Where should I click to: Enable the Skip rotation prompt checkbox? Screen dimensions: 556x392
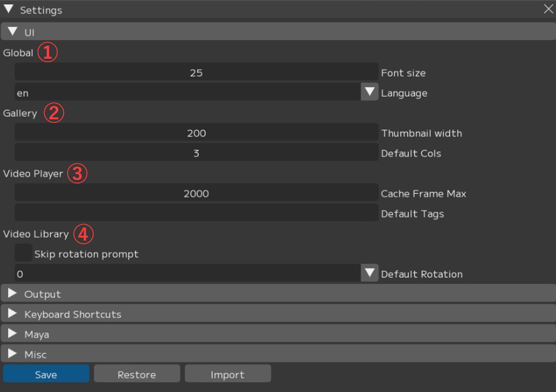[24, 253]
